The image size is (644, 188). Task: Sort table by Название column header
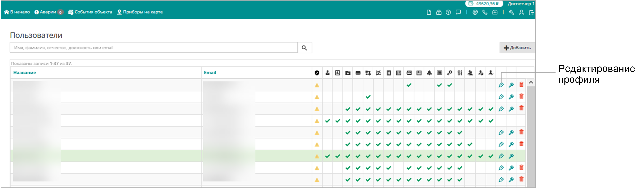click(x=24, y=73)
